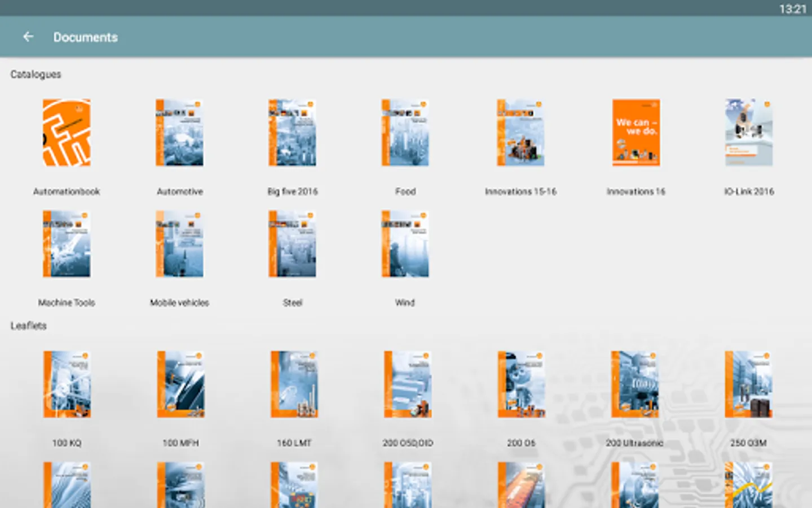Viewport: 812px width, 508px height.
Task: Tap the 13:21 clock in the status bar
Action: click(793, 8)
